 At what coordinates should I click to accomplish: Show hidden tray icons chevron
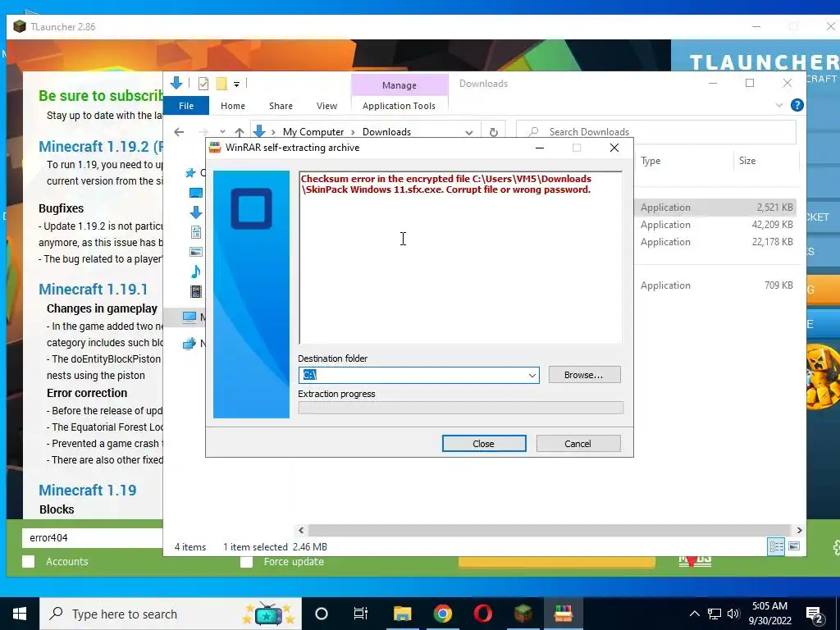point(694,614)
